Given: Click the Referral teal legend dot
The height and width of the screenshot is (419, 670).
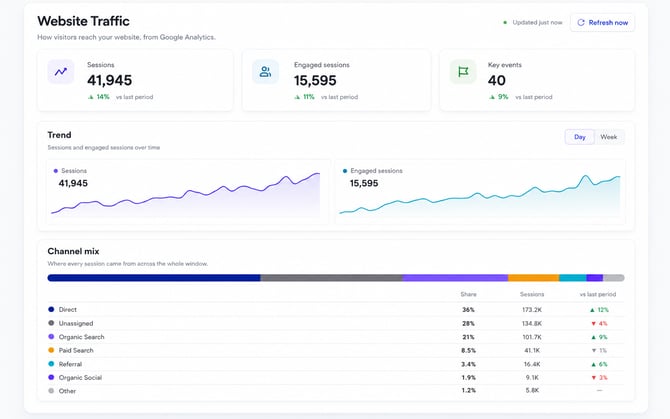Looking at the screenshot, I should (x=51, y=364).
